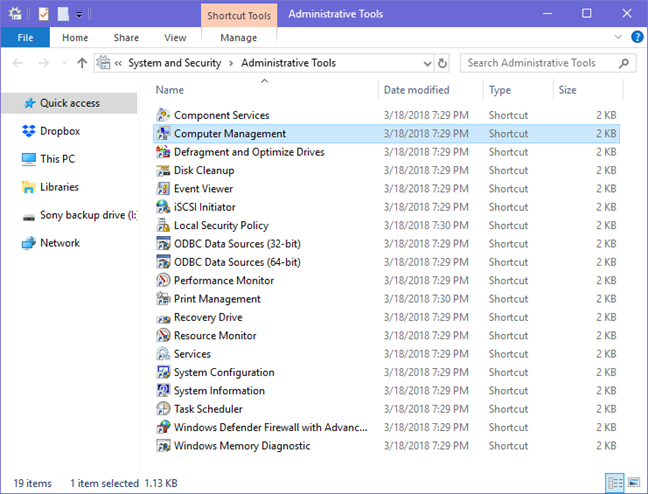Open the View ribbon tab
Viewport: 648px width, 494px height.
click(175, 38)
